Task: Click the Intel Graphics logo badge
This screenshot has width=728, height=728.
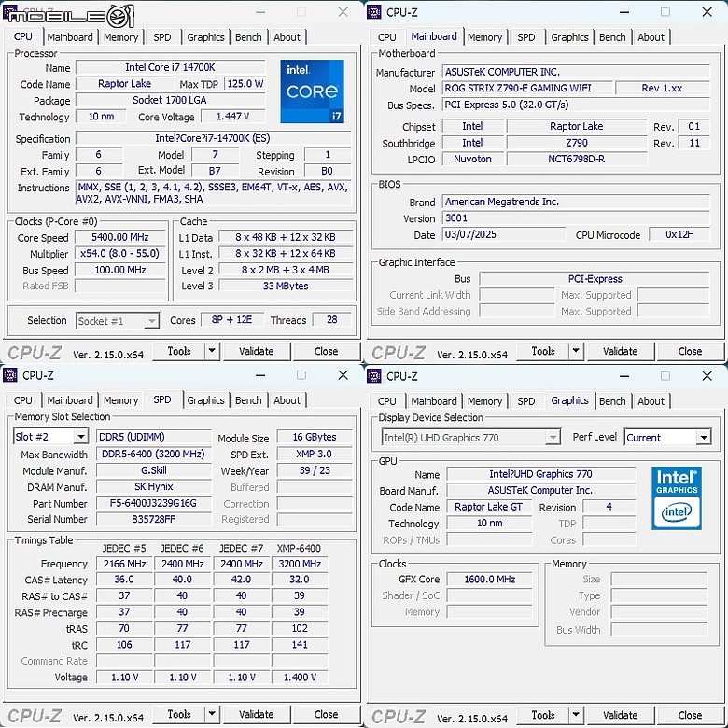Action: (677, 498)
